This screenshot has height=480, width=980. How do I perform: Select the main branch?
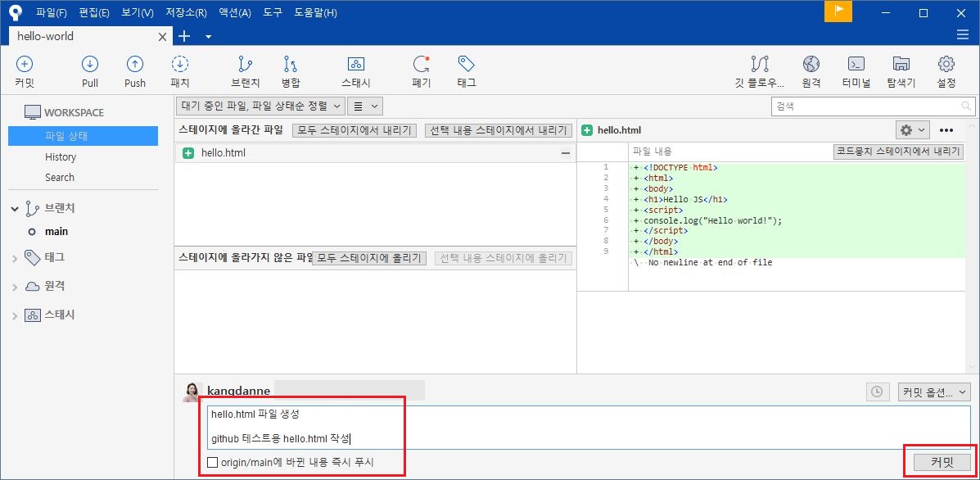(x=56, y=231)
